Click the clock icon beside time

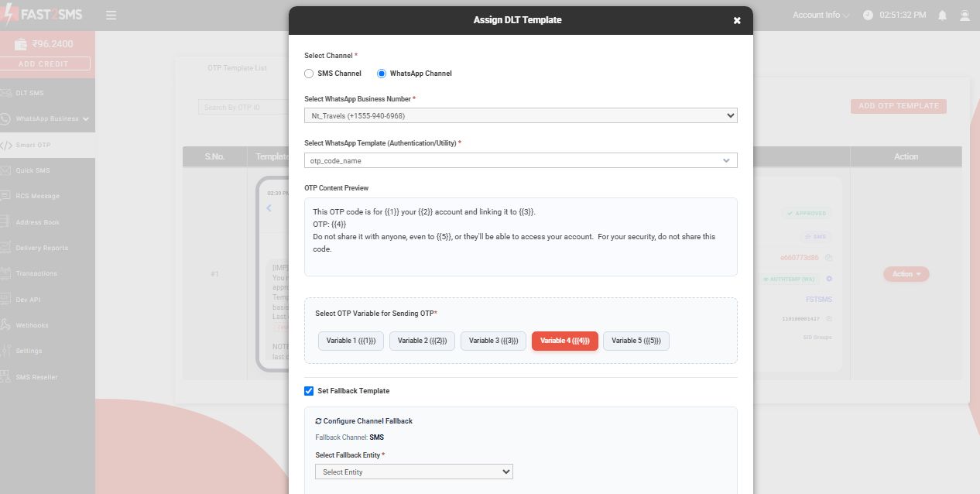(868, 15)
